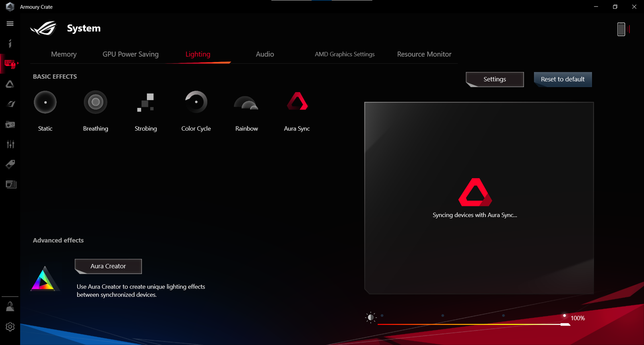Open the hamburger menu in the sidebar
The height and width of the screenshot is (345, 644).
point(10,24)
